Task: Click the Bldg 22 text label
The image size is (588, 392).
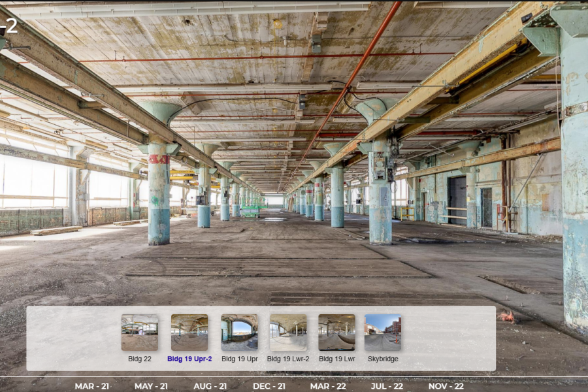Action: click(x=140, y=359)
